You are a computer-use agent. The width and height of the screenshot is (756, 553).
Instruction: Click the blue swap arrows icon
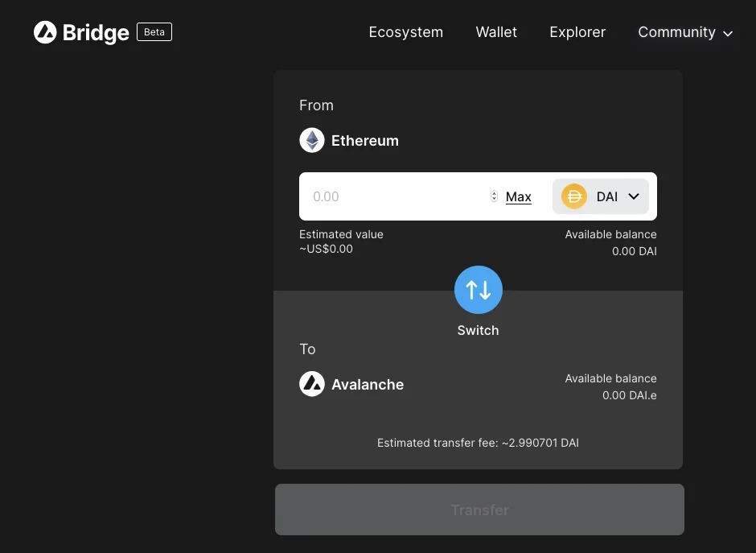tap(478, 290)
